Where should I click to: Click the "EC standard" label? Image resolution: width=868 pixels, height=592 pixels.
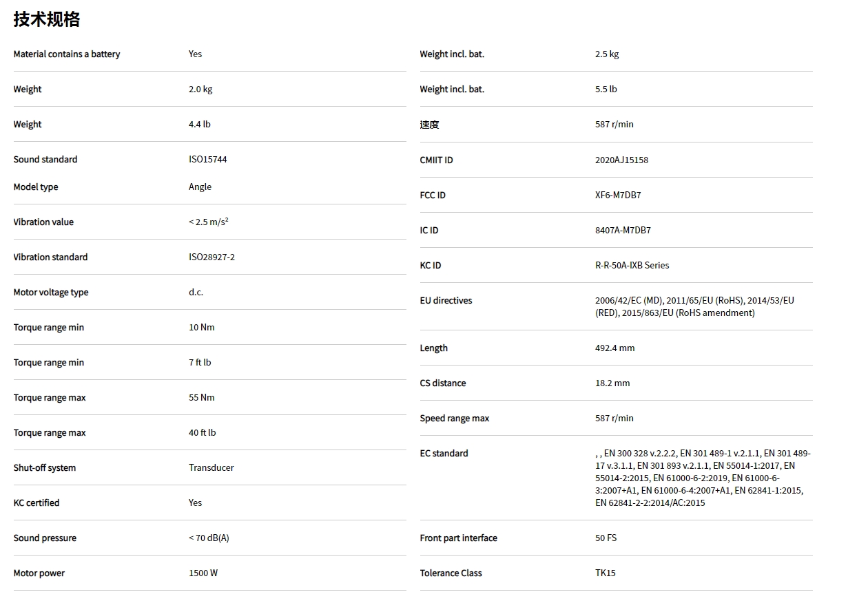(x=444, y=454)
